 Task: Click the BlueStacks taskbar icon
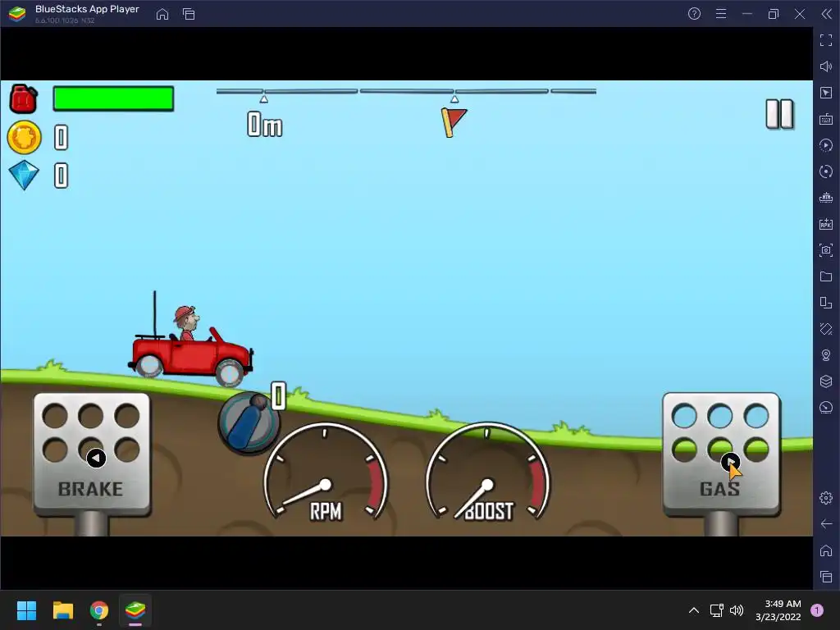[x=135, y=610]
